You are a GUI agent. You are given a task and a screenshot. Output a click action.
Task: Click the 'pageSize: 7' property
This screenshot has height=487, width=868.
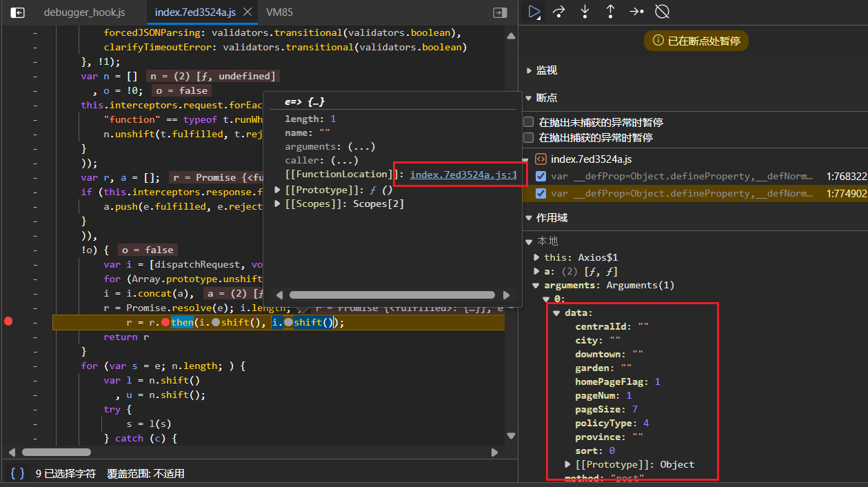tap(607, 409)
